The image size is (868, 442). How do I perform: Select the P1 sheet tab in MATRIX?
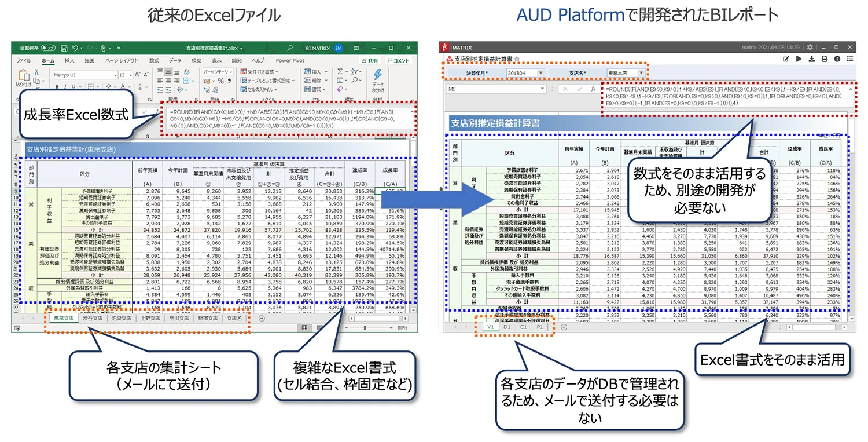tap(539, 327)
